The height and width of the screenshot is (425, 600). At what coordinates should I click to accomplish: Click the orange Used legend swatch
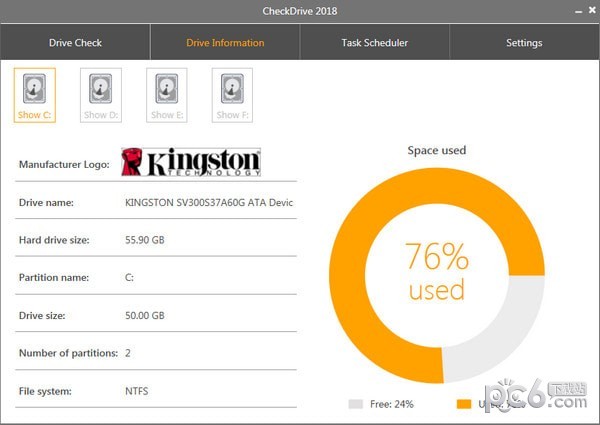pos(463,404)
